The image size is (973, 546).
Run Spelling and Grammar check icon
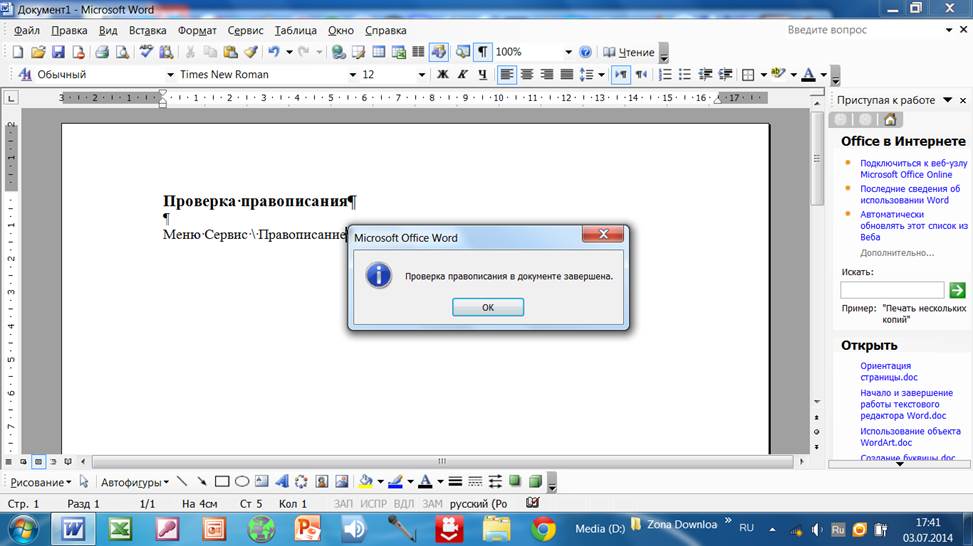click(146, 52)
